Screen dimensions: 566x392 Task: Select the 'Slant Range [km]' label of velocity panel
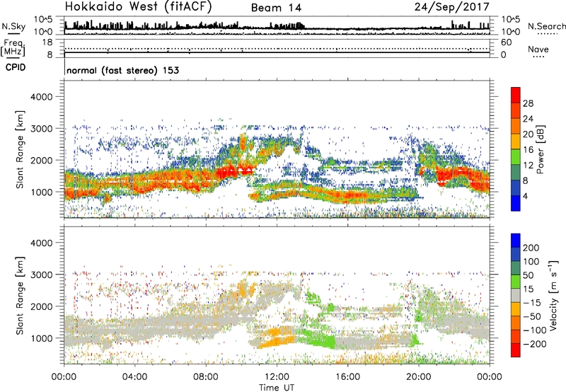(x=20, y=296)
